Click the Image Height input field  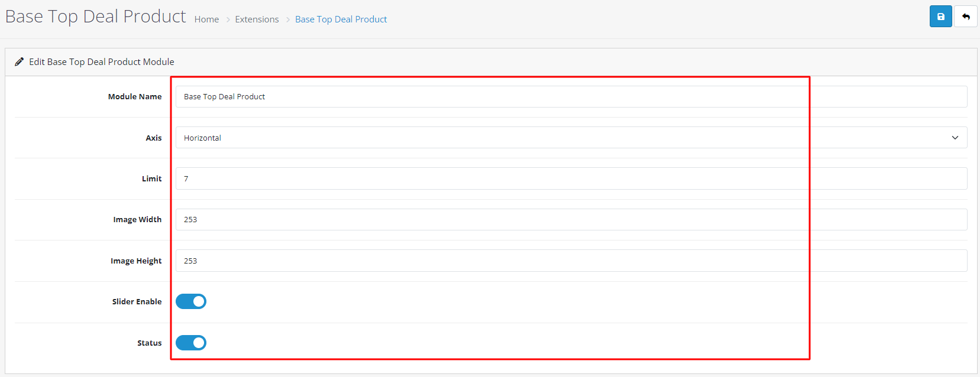(x=571, y=261)
